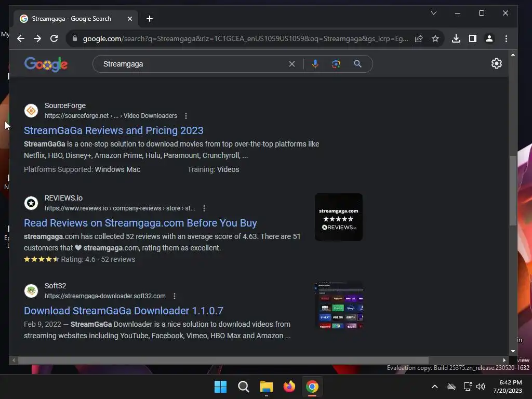Go to Google home via logo

[x=46, y=64]
